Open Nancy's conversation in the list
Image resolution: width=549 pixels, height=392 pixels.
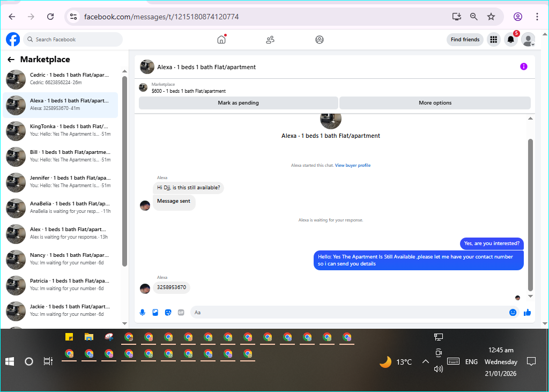click(x=61, y=260)
